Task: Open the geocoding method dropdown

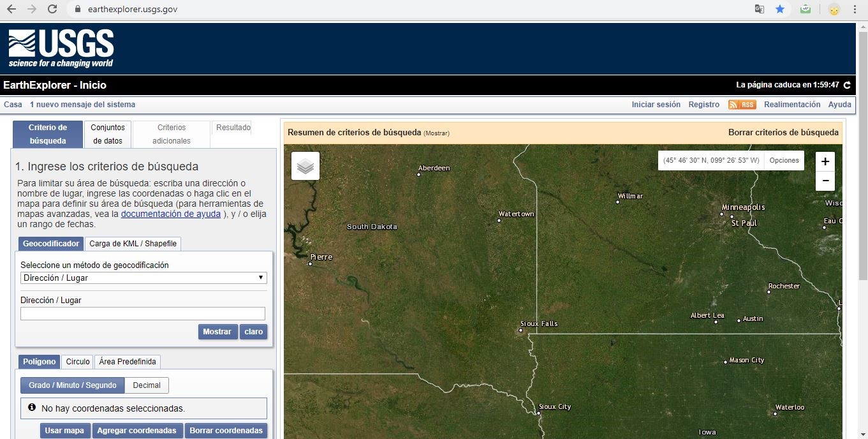Action: coord(143,278)
